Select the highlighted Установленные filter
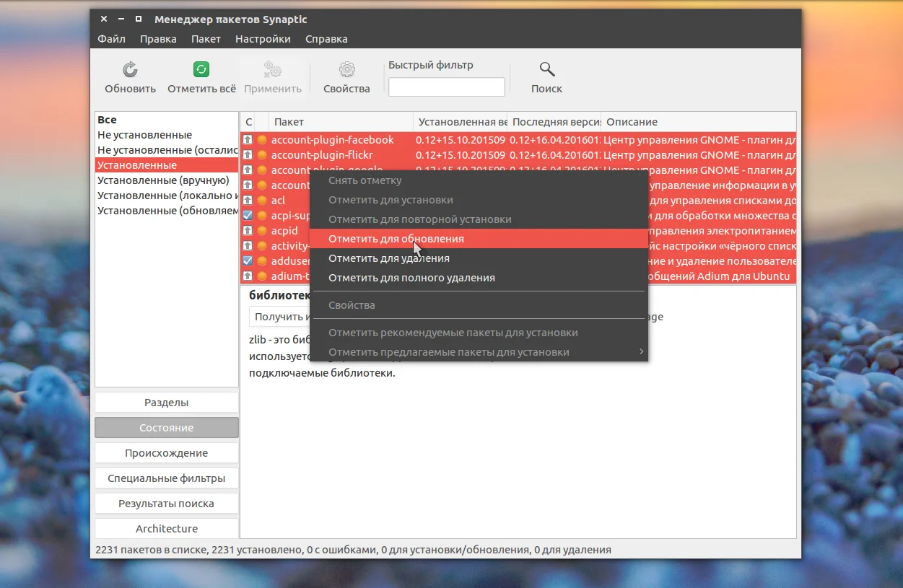 point(167,165)
